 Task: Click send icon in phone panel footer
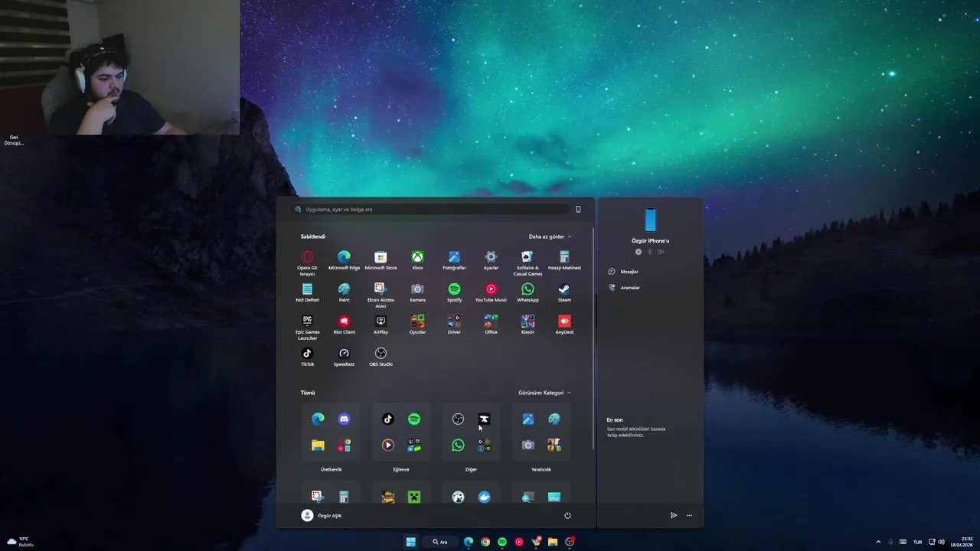coord(674,516)
